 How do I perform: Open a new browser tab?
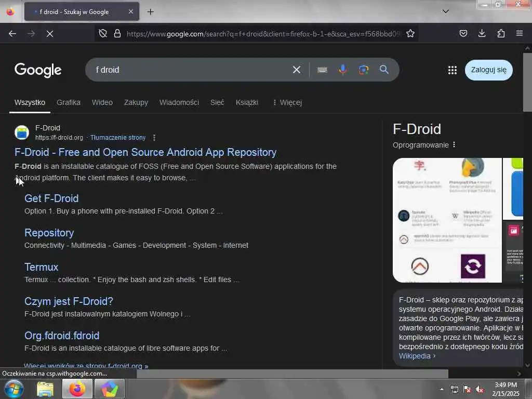[x=150, y=12]
